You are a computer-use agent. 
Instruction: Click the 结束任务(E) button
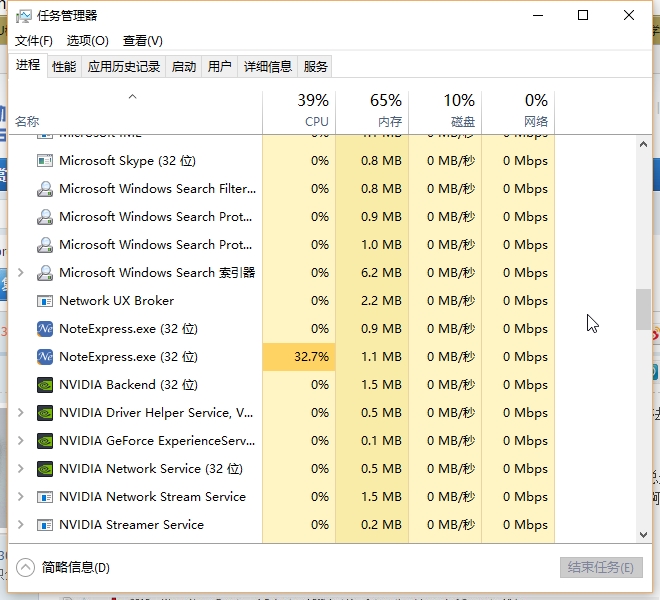pyautogui.click(x=601, y=568)
